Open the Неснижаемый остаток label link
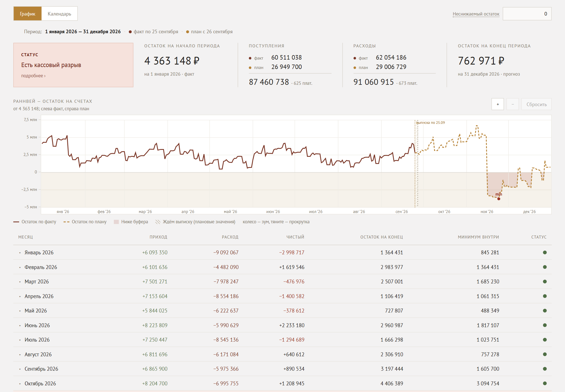Screen dimensions: 565x392 [x=476, y=14]
